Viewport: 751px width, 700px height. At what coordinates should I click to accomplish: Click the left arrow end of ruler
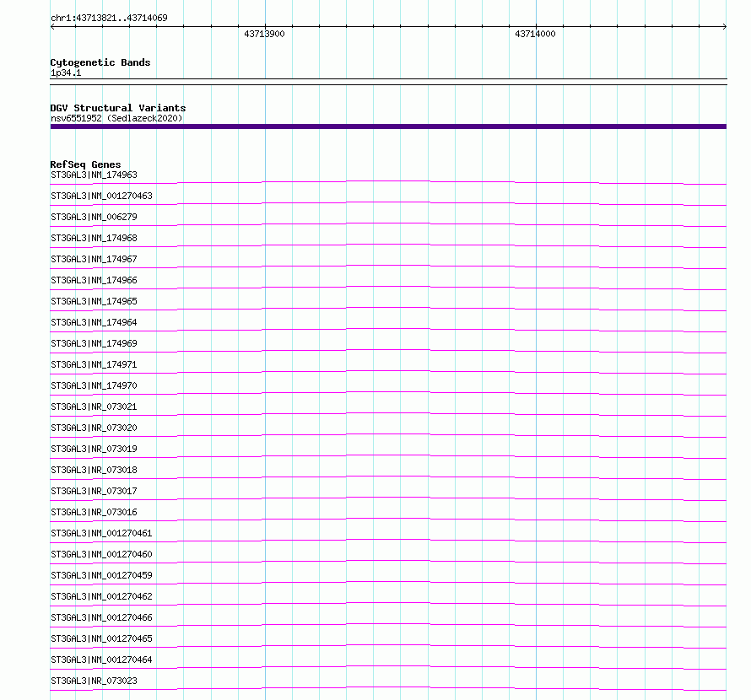pos(52,27)
